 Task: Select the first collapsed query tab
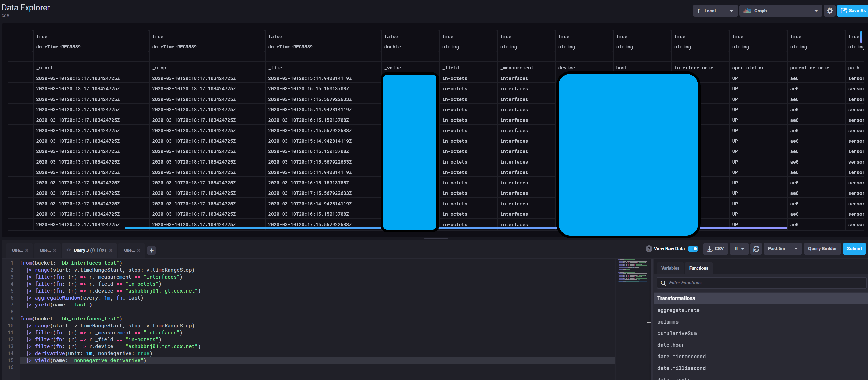coord(17,250)
